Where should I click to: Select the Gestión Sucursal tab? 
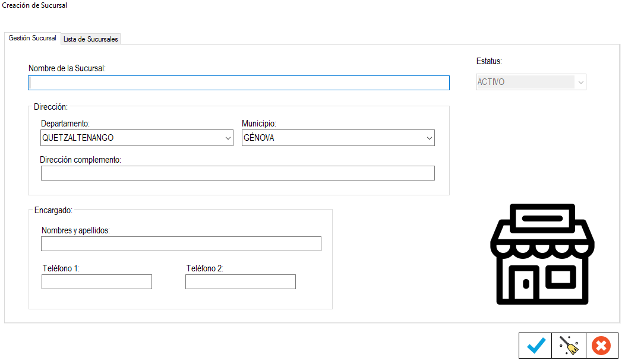point(33,38)
